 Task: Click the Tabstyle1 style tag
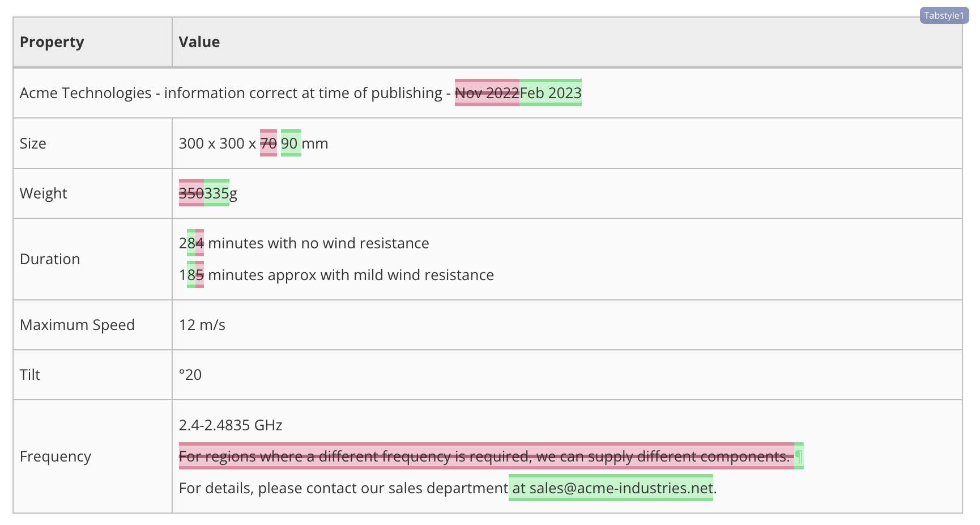pyautogui.click(x=943, y=15)
